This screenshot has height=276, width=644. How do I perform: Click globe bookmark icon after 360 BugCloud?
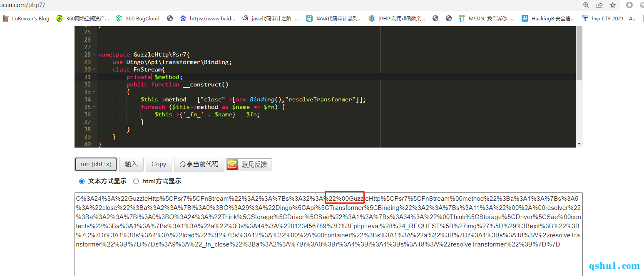coord(170,18)
